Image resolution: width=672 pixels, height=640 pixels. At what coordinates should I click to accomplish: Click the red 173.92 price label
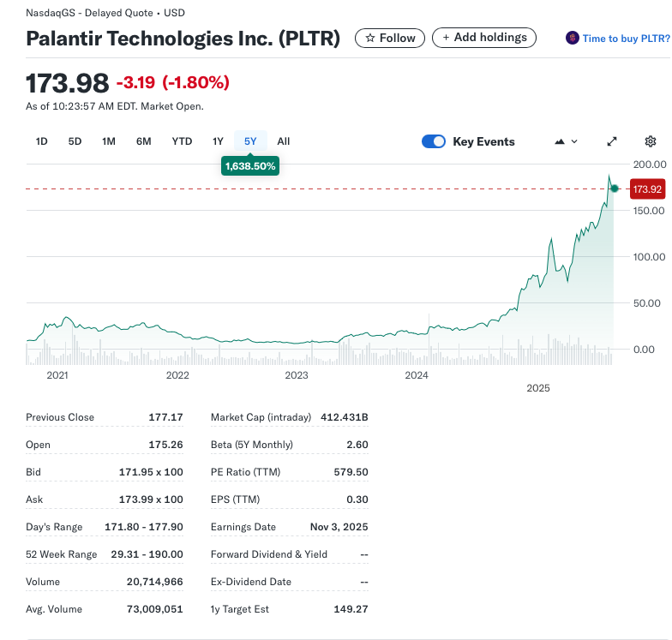pos(647,188)
